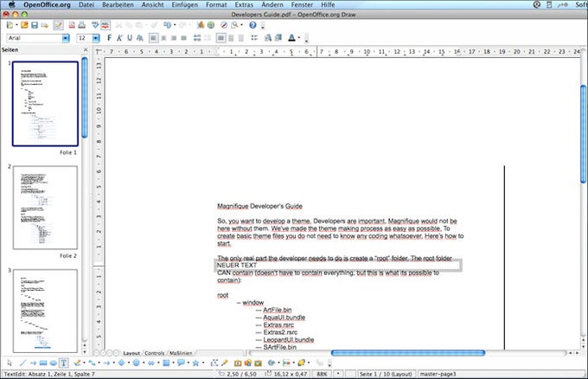The height and width of the screenshot is (379, 588).
Task: Click the font color A icon
Action: point(291,38)
